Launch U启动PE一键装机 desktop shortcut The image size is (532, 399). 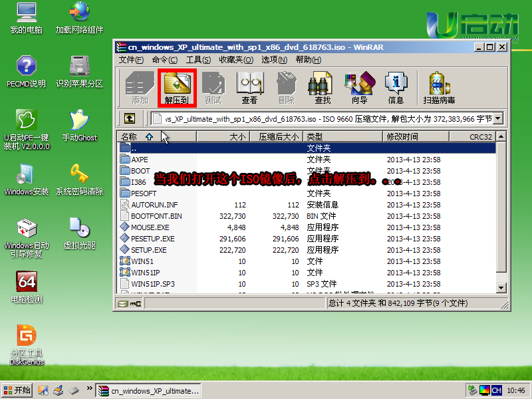(x=27, y=130)
